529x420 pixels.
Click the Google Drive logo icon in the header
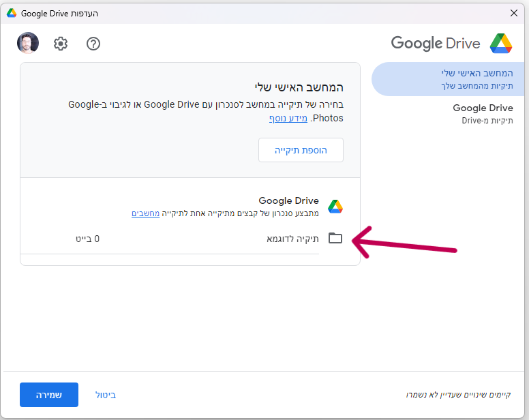click(501, 43)
